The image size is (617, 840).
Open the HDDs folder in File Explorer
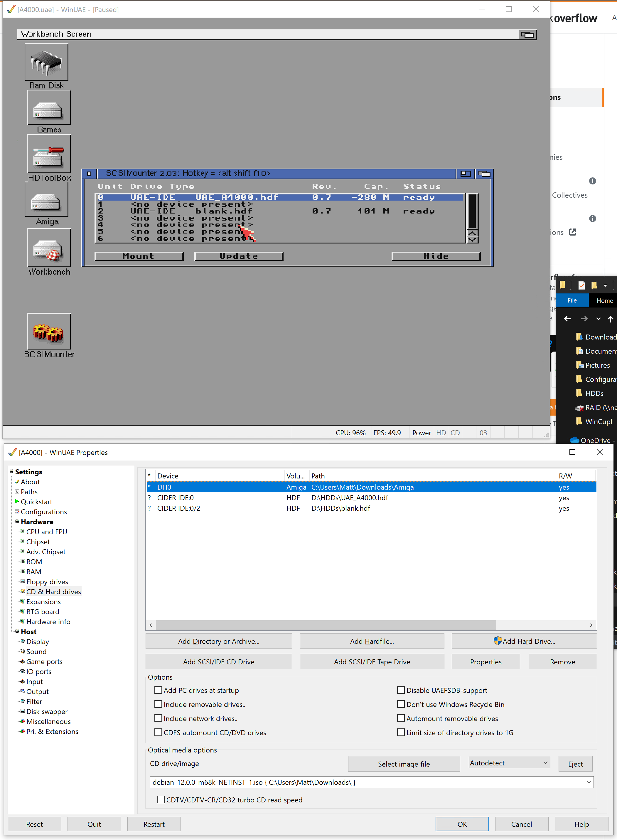(x=594, y=393)
